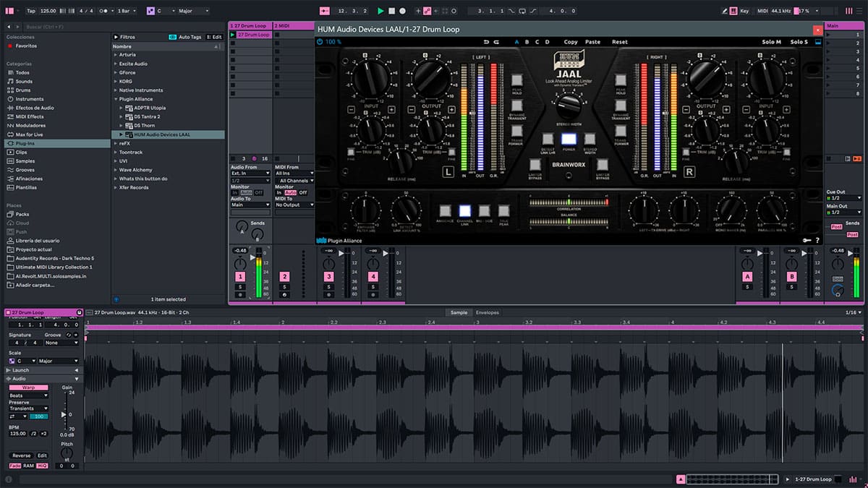868x488 pixels.
Task: Select plugin preset slot C
Action: [537, 42]
